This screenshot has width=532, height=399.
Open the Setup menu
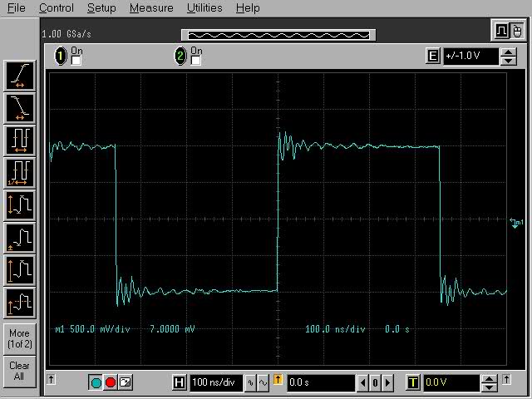pyautogui.click(x=101, y=7)
